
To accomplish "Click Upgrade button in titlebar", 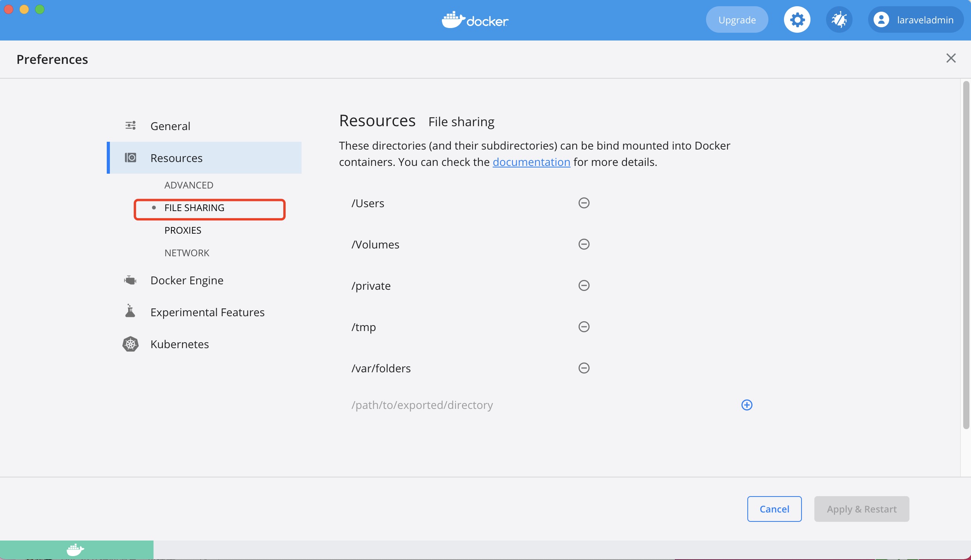I will tap(737, 19).
